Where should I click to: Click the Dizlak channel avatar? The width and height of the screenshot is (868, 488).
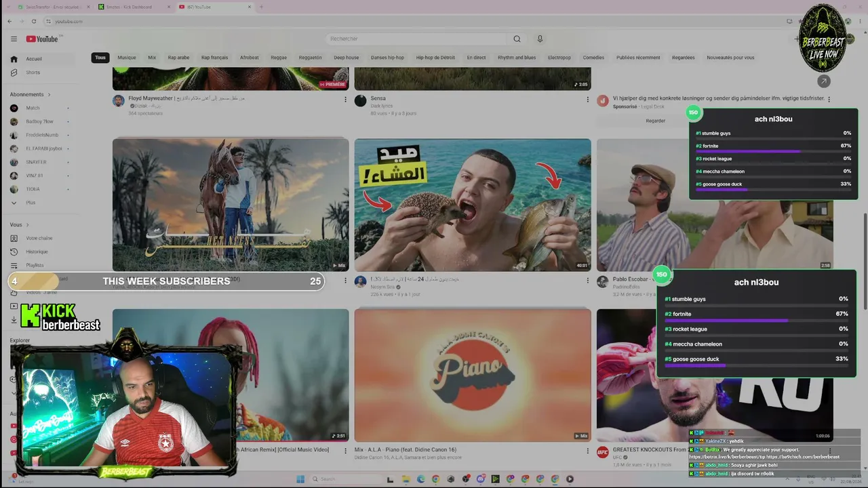(x=119, y=101)
